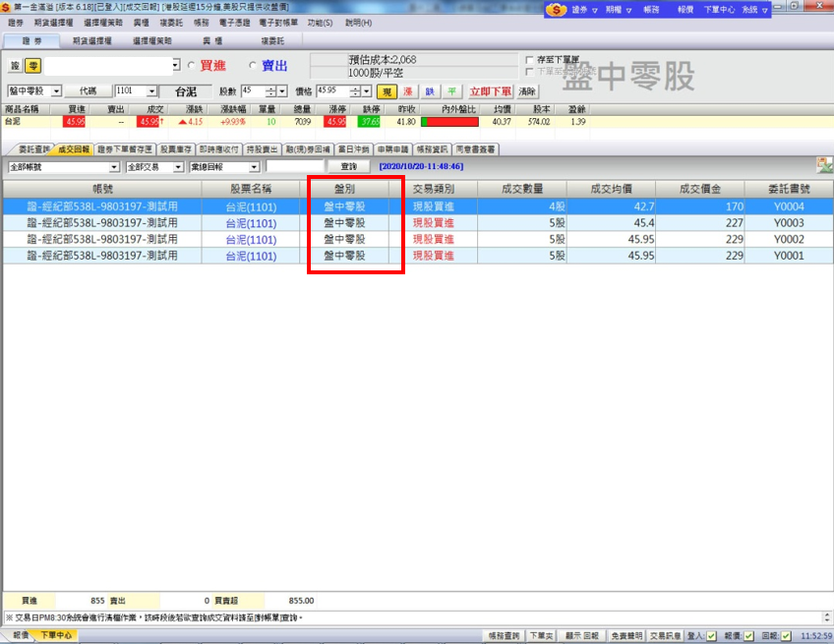Select the 買進 buy radio button
The image size is (834, 644).
coord(191,66)
